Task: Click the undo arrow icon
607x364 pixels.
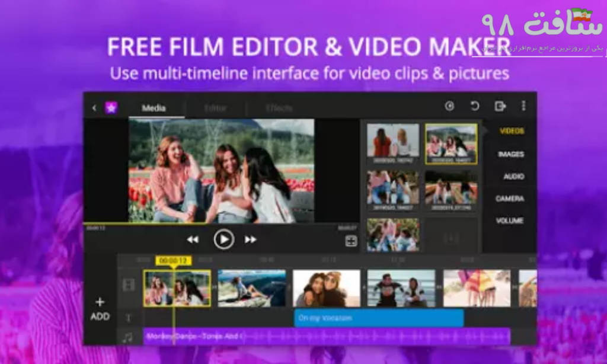Action: tap(474, 106)
